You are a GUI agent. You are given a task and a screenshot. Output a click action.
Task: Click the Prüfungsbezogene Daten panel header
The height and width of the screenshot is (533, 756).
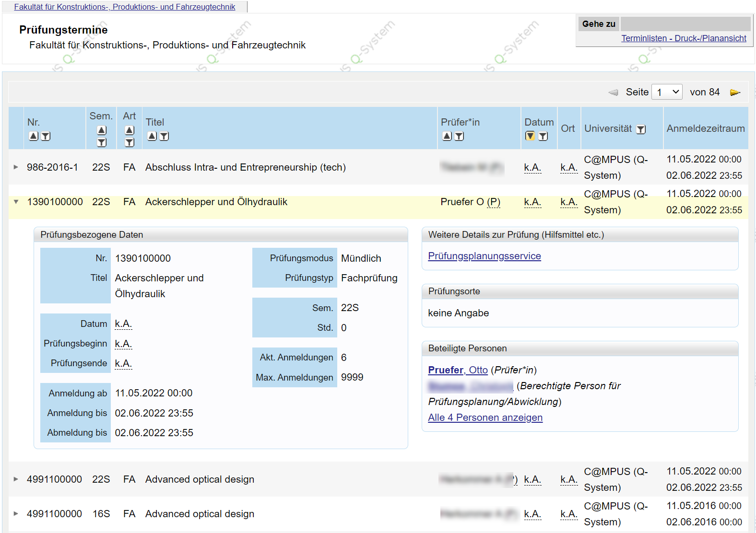tap(221, 235)
